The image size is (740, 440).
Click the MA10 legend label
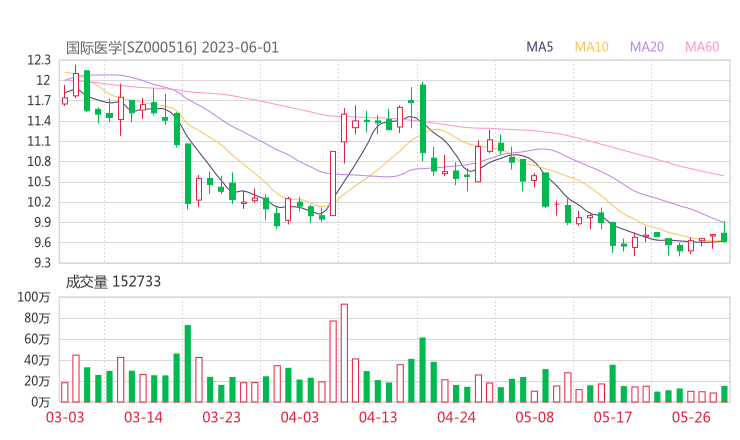pyautogui.click(x=591, y=47)
